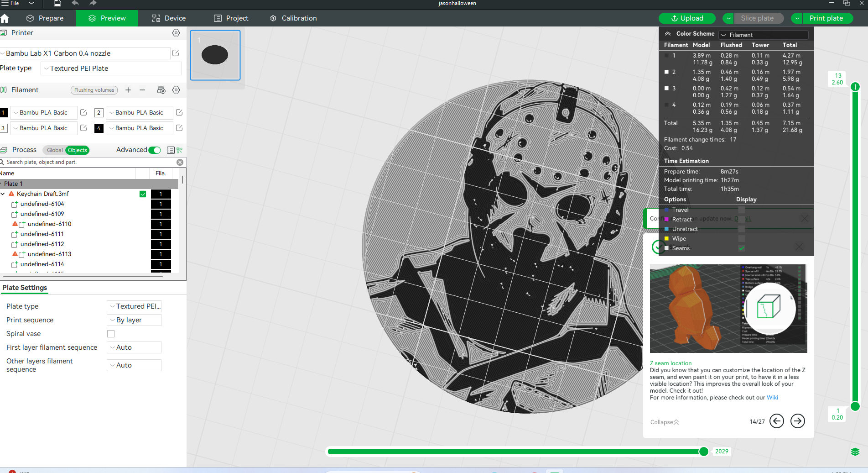The height and width of the screenshot is (473, 868).
Task: Click the plus handle on layer slider
Action: tap(855, 87)
